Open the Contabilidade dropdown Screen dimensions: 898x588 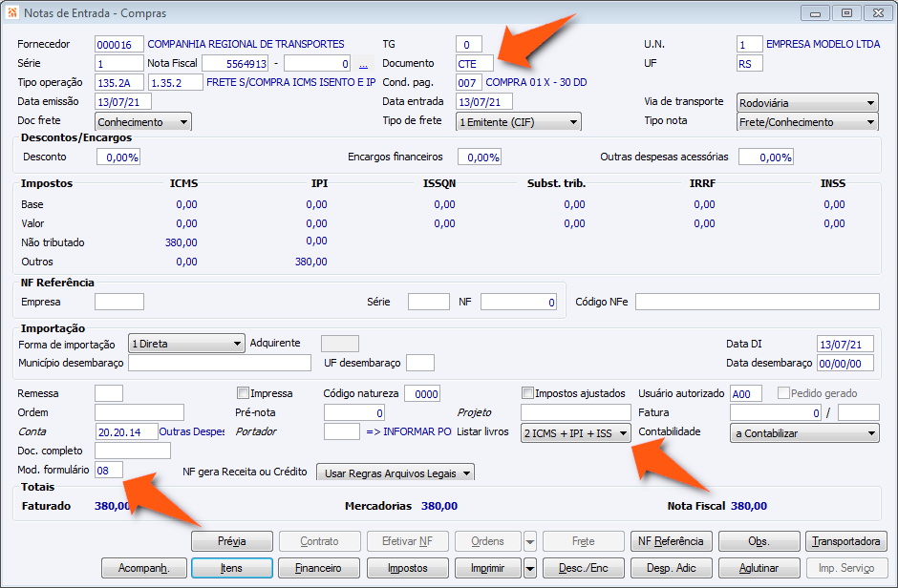804,433
